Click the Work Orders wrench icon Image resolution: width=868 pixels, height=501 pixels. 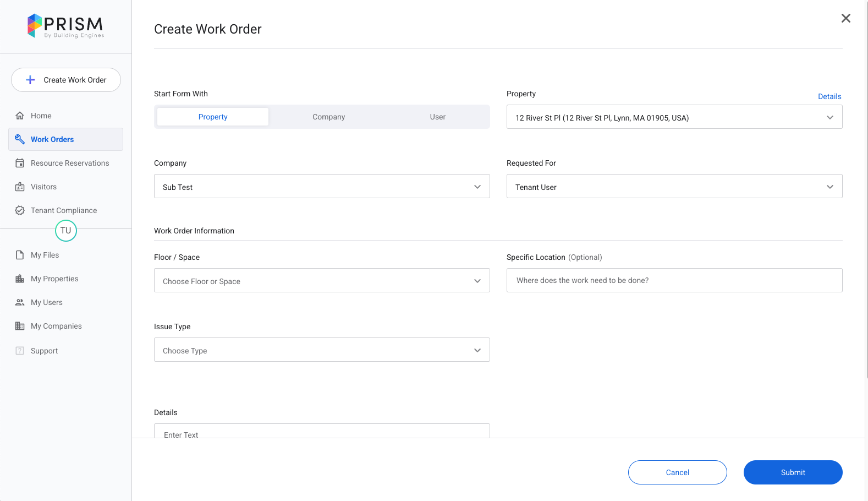pos(20,139)
